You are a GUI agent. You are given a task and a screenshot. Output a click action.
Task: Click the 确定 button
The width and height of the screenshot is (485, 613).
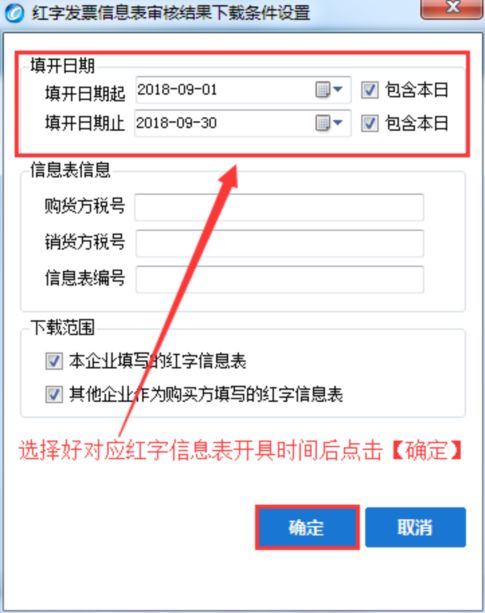pyautogui.click(x=307, y=527)
